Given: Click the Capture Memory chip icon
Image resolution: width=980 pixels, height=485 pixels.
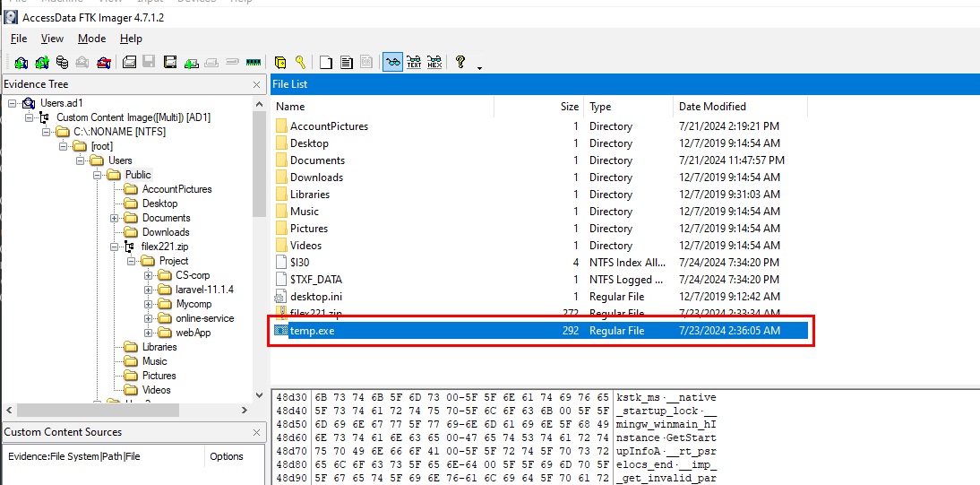Looking at the screenshot, I should 253,62.
